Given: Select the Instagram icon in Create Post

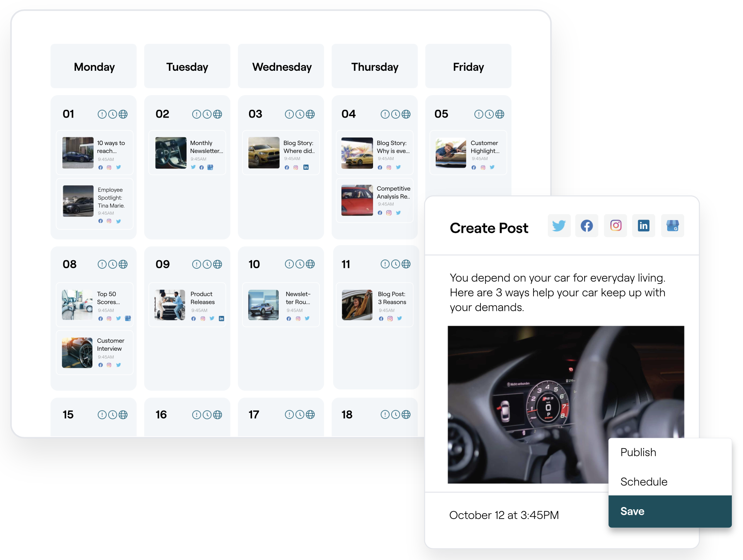Looking at the screenshot, I should pyautogui.click(x=615, y=225).
